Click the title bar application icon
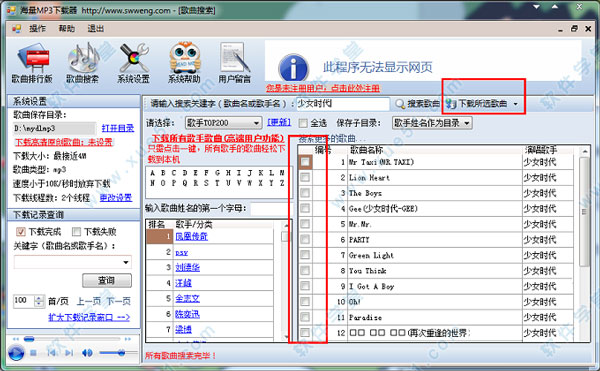The height and width of the screenshot is (371, 600). pos(11,10)
